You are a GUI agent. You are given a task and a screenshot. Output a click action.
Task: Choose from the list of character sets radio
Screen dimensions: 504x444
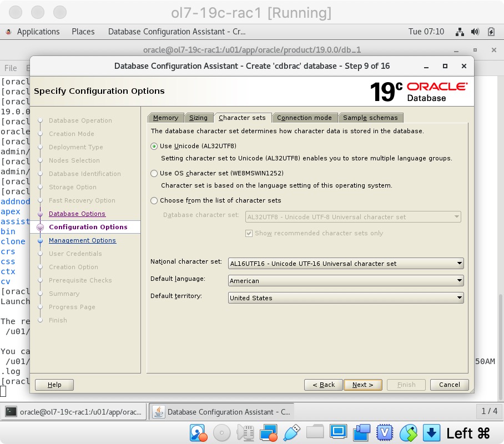point(154,200)
